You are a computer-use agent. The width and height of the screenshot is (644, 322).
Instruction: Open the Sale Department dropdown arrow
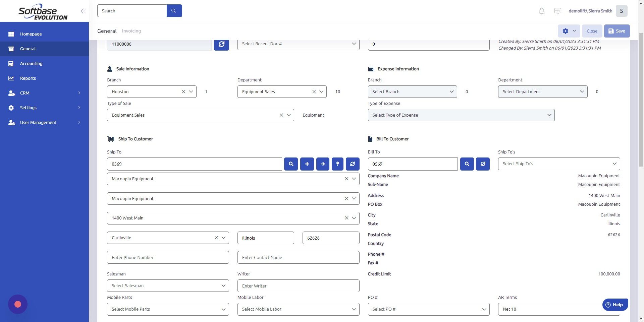click(321, 91)
